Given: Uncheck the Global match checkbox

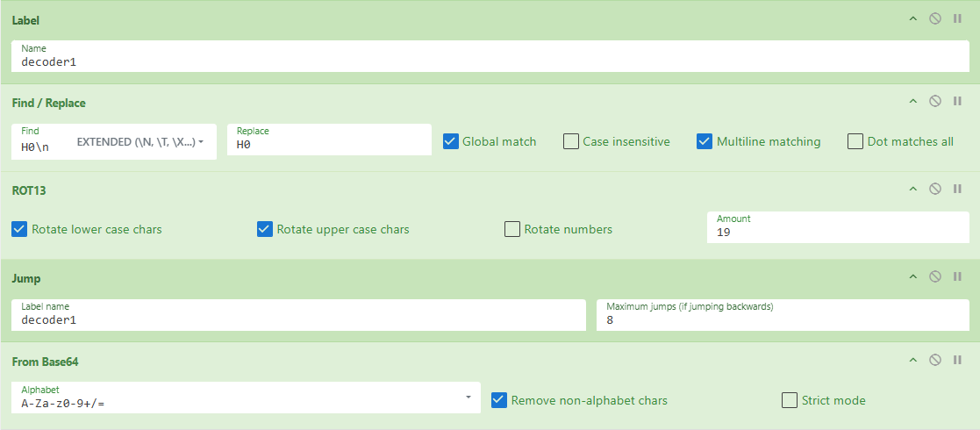Looking at the screenshot, I should pos(451,141).
